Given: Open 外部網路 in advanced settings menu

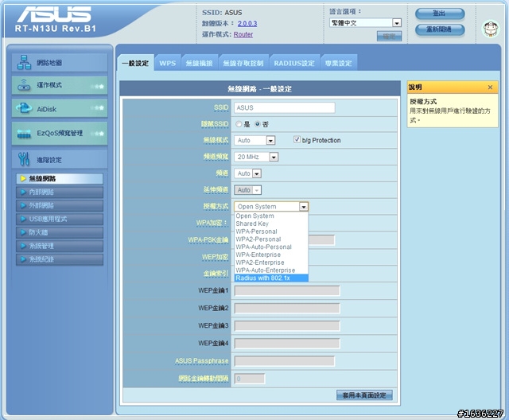Looking at the screenshot, I should point(60,205).
